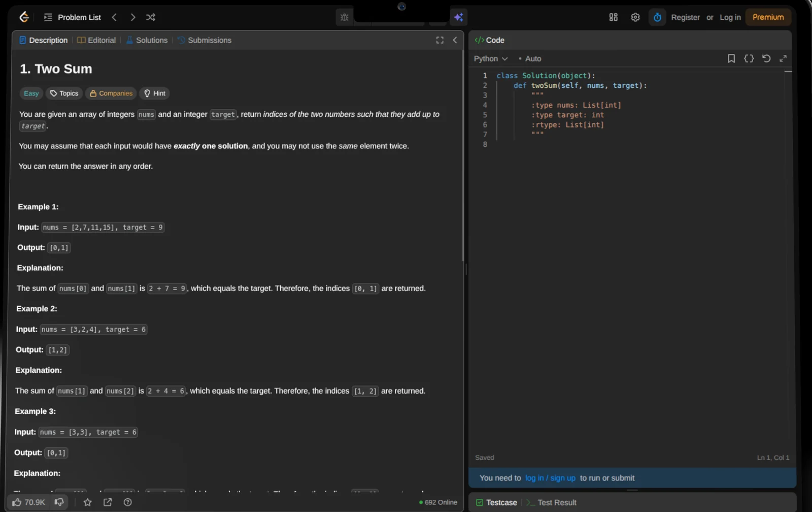Open the Topics tag
Viewport: 812px width, 512px height.
pos(64,93)
